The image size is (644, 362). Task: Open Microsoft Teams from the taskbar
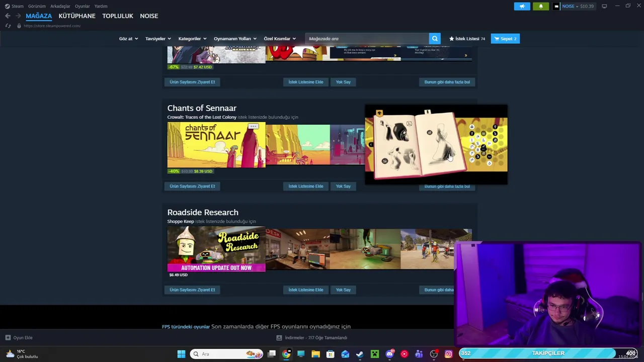(x=419, y=354)
